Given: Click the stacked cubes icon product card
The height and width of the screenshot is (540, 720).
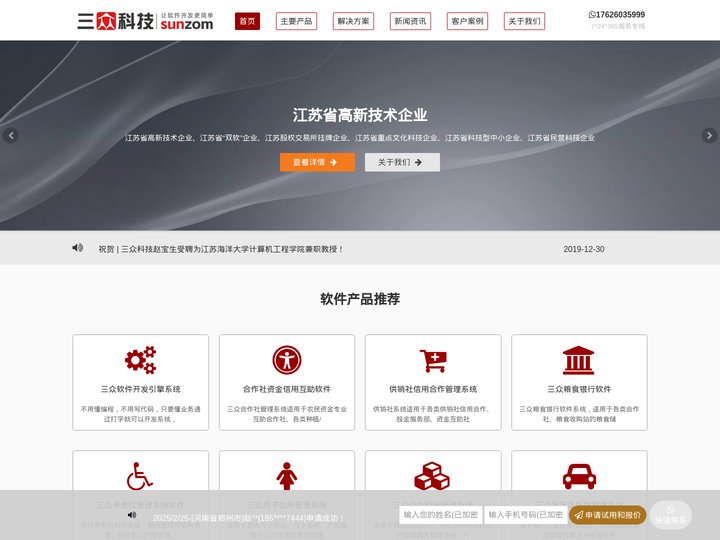Looking at the screenshot, I should coord(432,476).
